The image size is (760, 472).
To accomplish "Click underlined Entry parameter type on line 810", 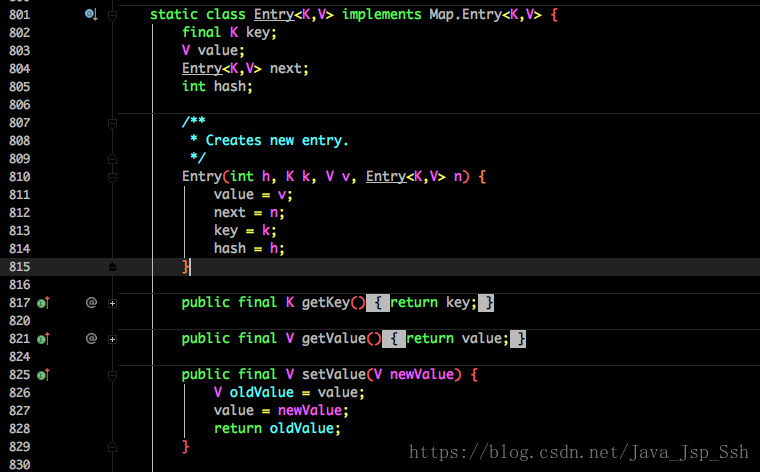I will [x=386, y=176].
